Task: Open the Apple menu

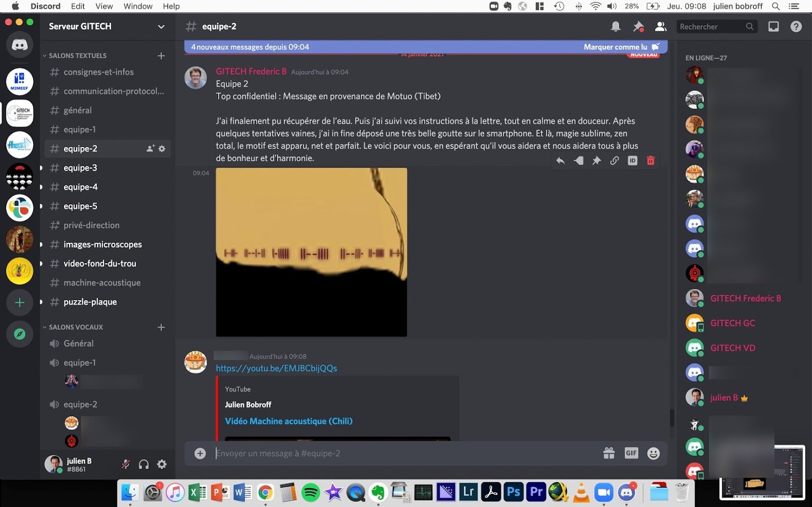Action: pyautogui.click(x=15, y=6)
